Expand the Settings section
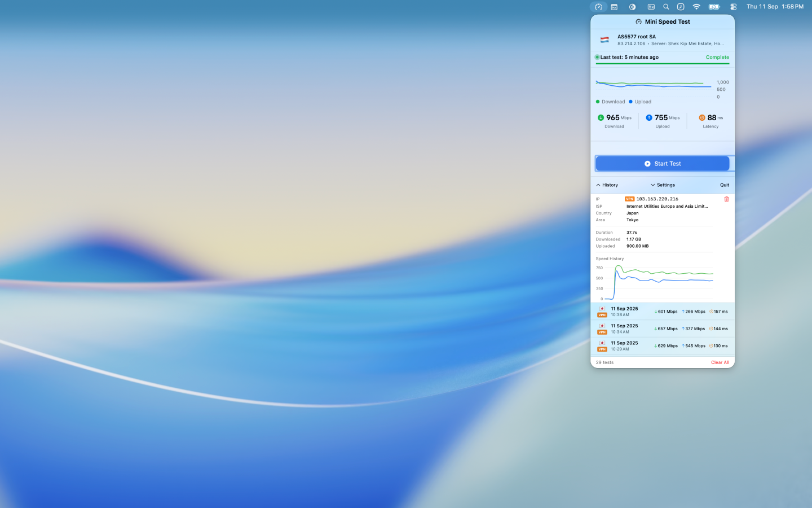Screen dimensions: 812x508 coord(663,185)
